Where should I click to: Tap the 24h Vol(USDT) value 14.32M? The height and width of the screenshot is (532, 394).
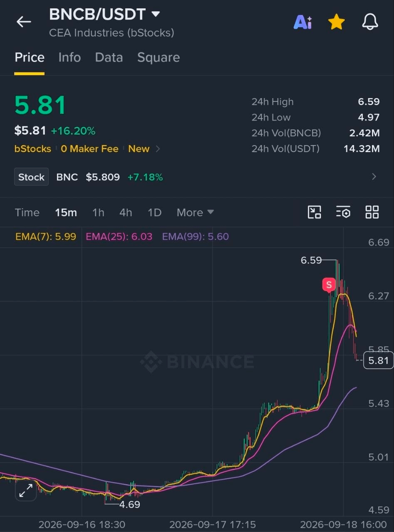click(x=362, y=148)
